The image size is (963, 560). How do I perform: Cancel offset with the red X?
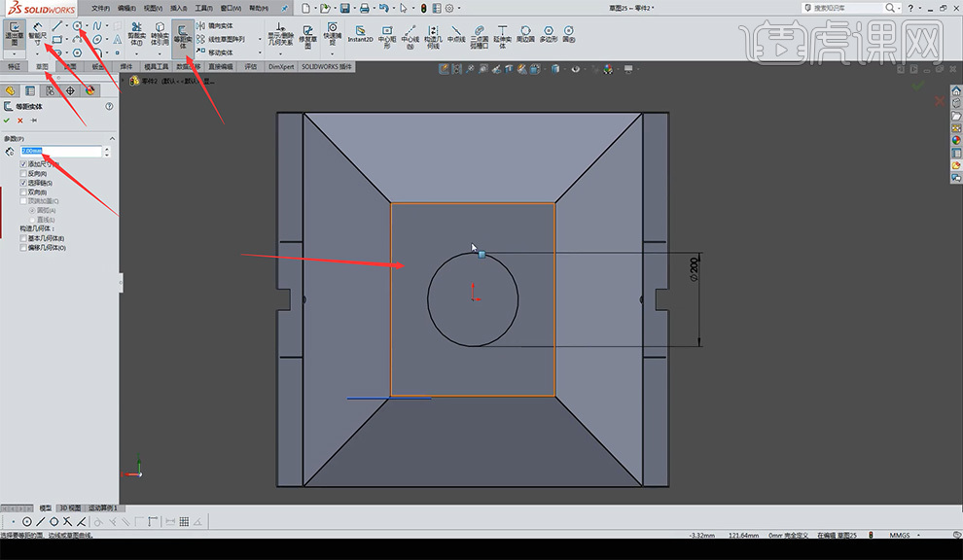[20, 121]
